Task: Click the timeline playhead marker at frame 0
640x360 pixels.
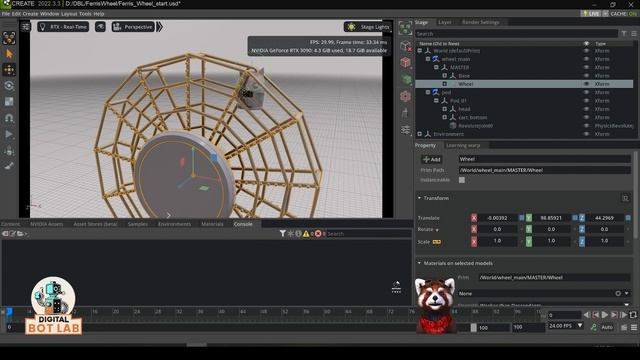Action: 9,312
